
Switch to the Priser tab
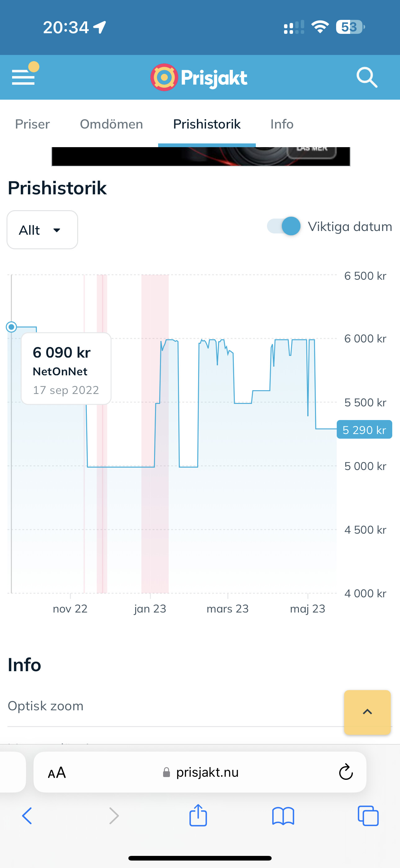pyautogui.click(x=32, y=124)
